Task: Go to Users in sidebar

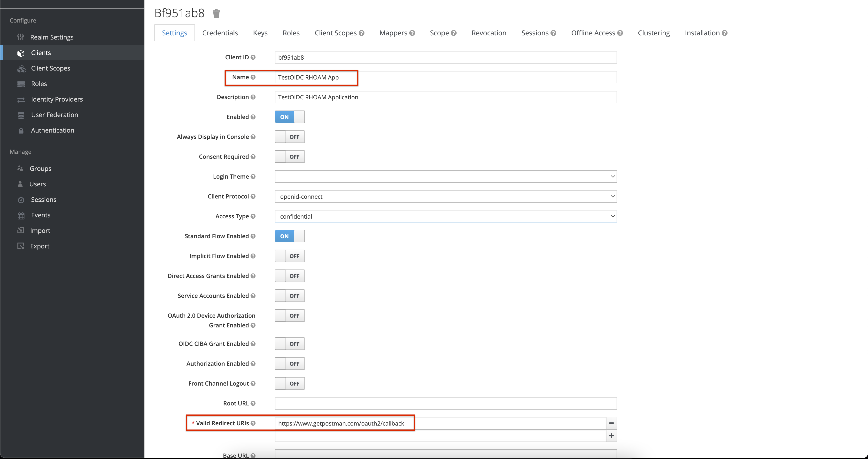Action: 37,184
